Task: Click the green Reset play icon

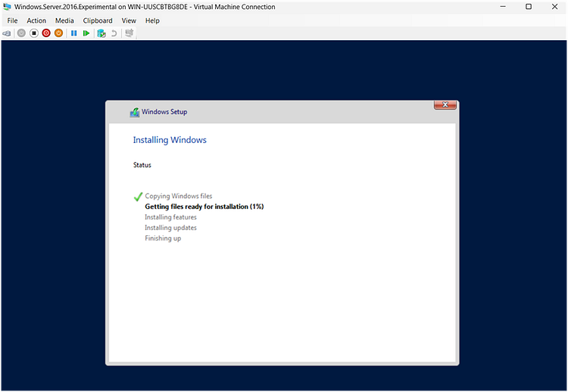Action: pyautogui.click(x=86, y=33)
